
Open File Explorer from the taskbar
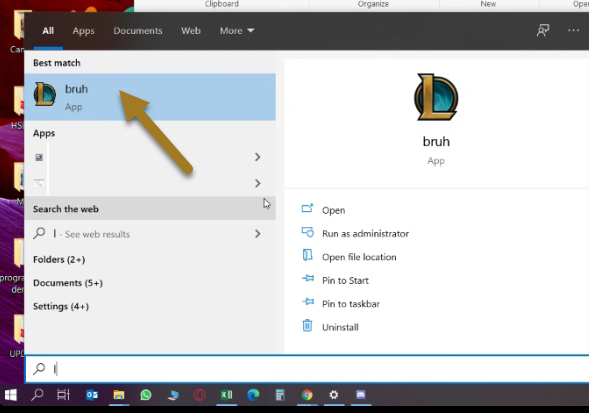tap(119, 395)
